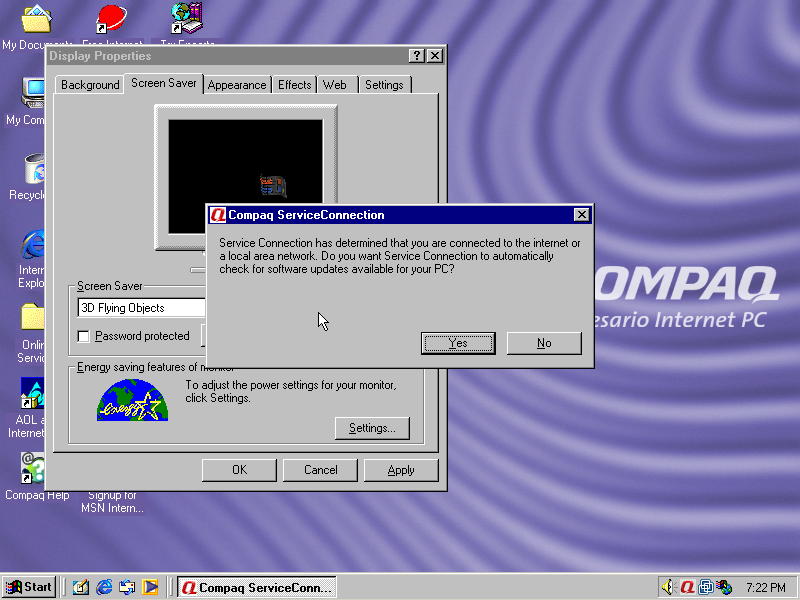Click the Show Desktop quick launch icon
Image resolution: width=800 pixels, height=600 pixels.
coord(81,587)
